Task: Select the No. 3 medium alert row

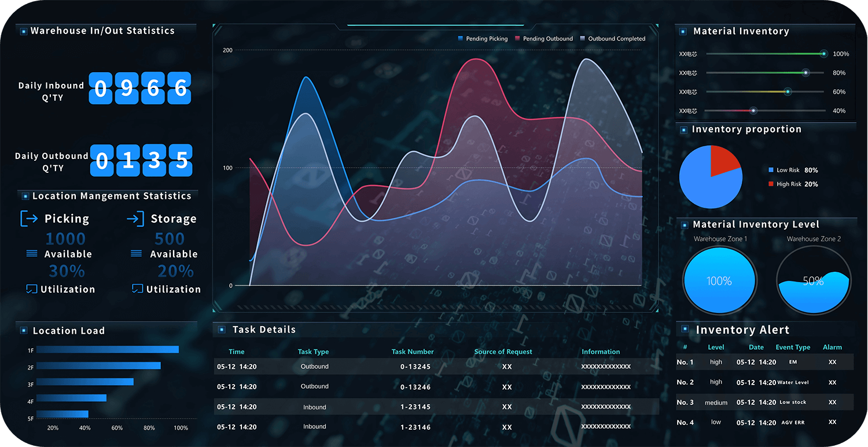Action: point(764,402)
